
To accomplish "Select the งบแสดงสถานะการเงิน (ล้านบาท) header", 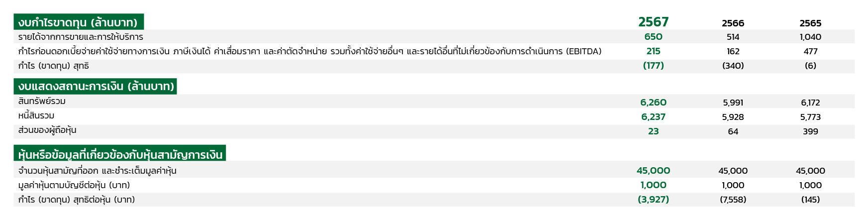I will (95, 86).
